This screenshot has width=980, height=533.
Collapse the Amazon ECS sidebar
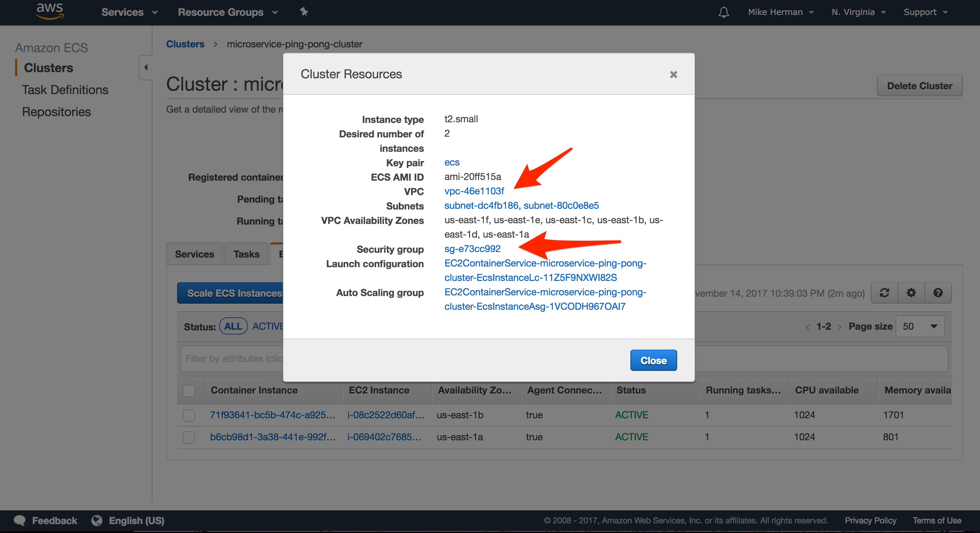[x=145, y=67]
